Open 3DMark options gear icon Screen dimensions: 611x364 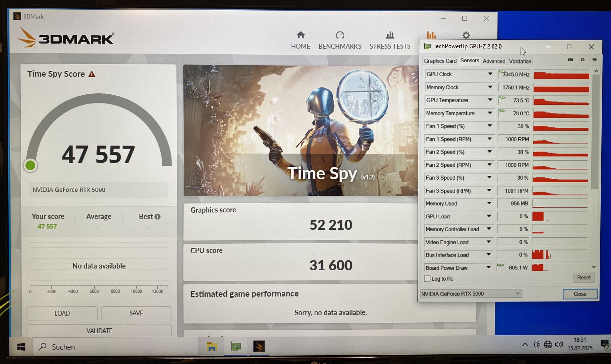(466, 35)
